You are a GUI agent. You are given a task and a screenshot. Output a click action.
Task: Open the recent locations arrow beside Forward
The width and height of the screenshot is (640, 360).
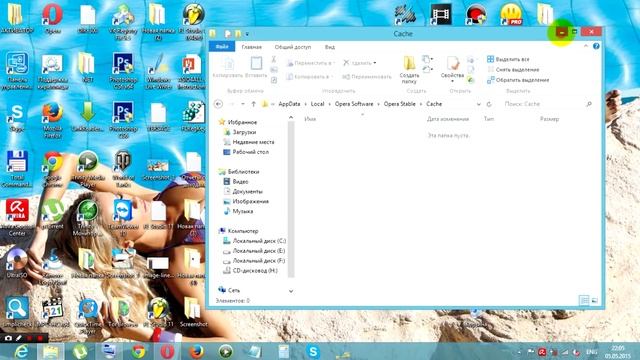[242, 104]
